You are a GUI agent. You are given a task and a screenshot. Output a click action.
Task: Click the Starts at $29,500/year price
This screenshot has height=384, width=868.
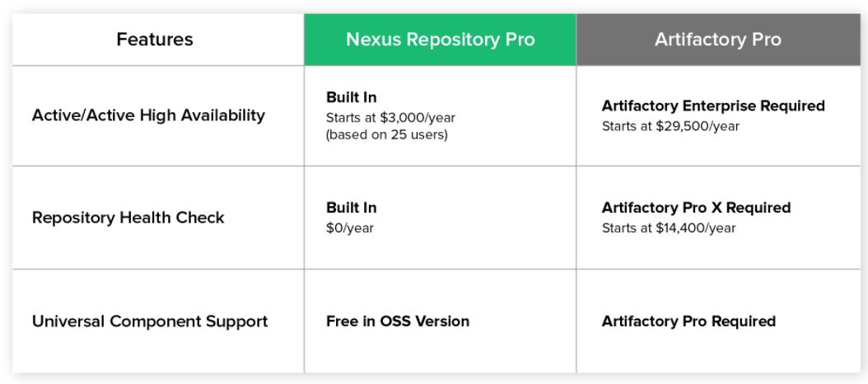click(670, 126)
